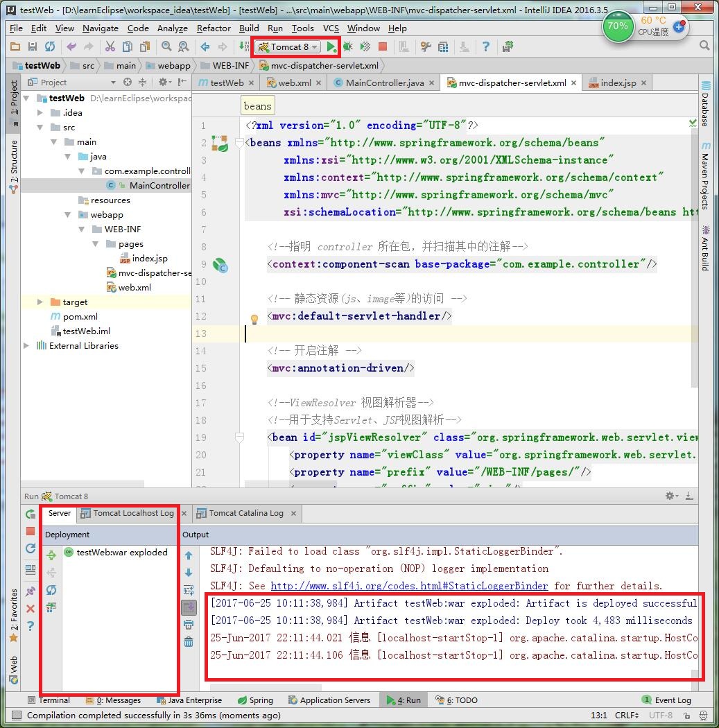Open Project Structure toolbar icon
This screenshot has height=728, width=719.
point(443,46)
